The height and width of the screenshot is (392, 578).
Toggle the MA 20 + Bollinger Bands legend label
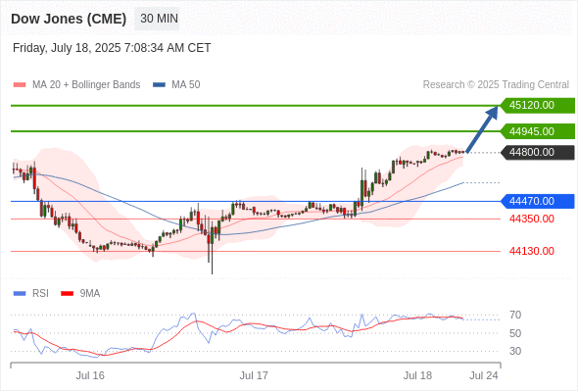[86, 85]
